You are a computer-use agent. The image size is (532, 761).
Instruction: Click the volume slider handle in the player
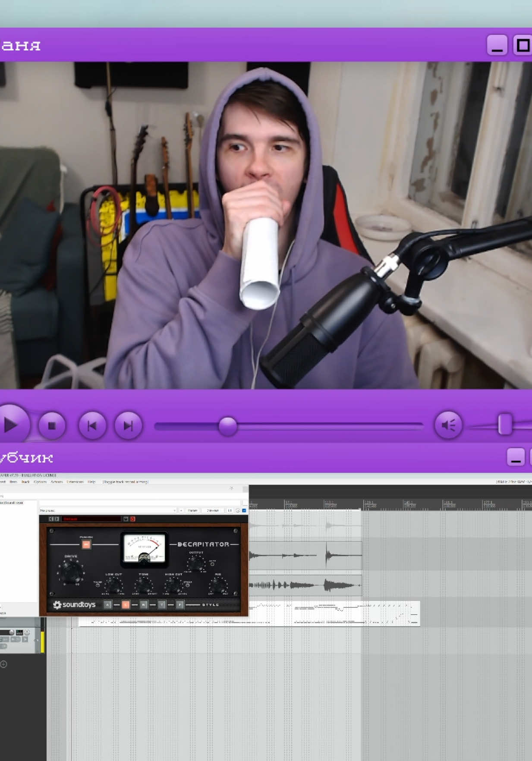(505, 424)
